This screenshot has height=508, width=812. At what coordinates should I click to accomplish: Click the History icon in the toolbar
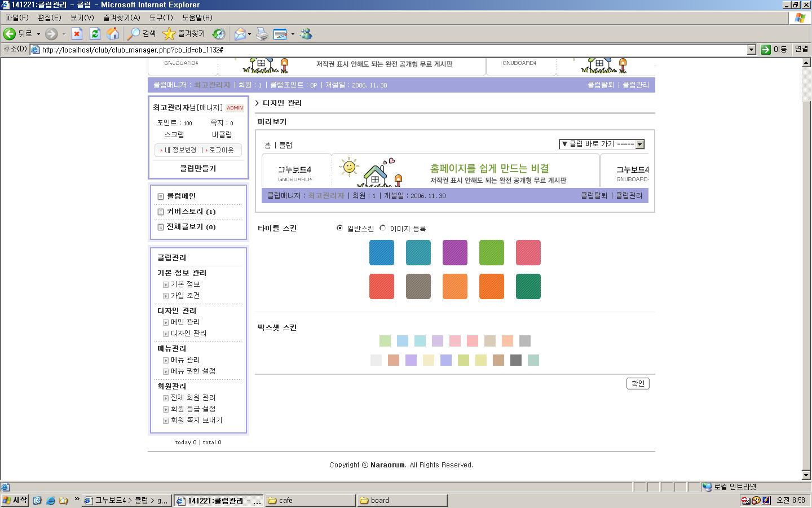(219, 34)
